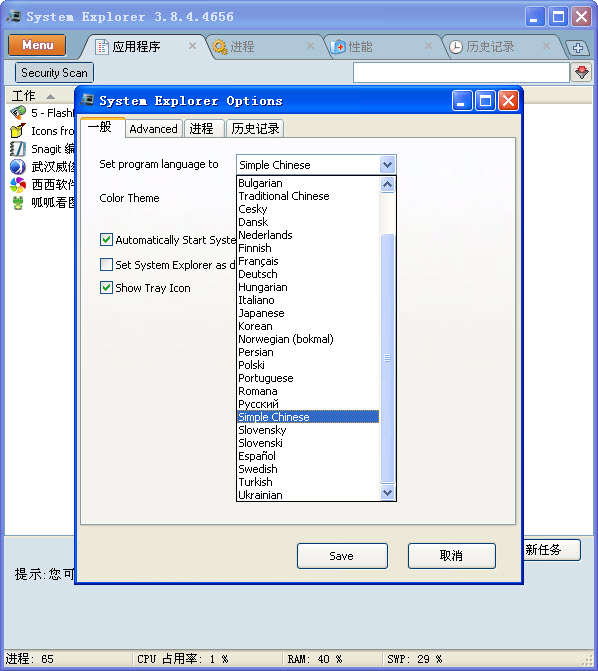The height and width of the screenshot is (671, 598).
Task: Close the 性能 tab with its x
Action: pyautogui.click(x=428, y=46)
